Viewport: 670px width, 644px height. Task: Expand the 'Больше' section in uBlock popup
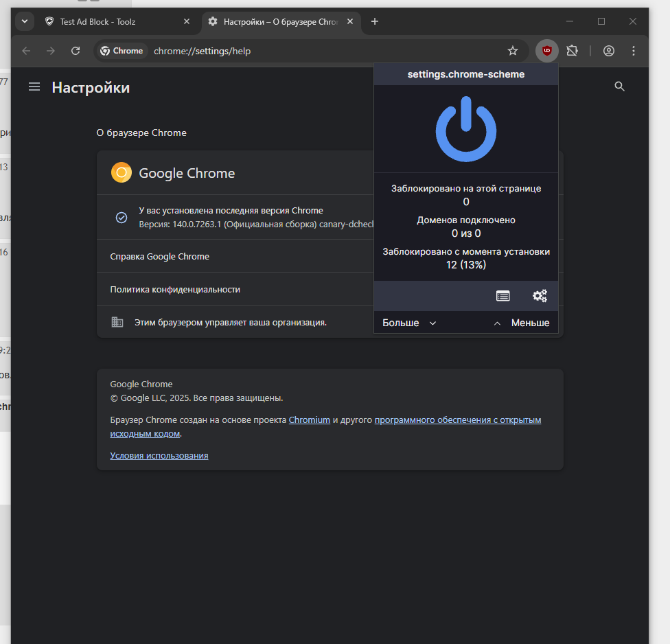pos(409,323)
